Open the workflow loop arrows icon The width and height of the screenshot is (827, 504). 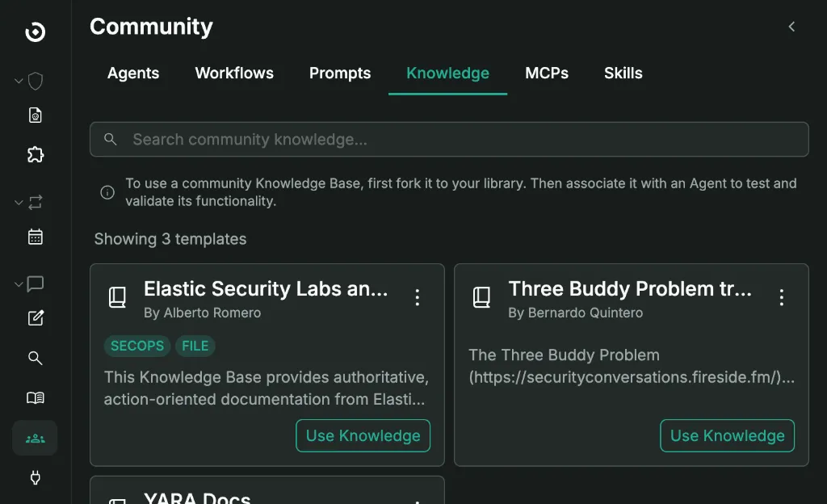pyautogui.click(x=36, y=203)
